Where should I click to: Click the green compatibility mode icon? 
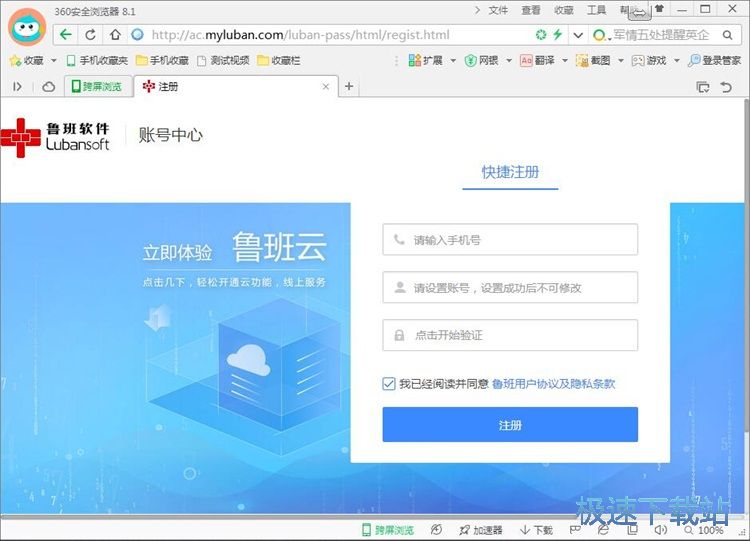(541, 34)
